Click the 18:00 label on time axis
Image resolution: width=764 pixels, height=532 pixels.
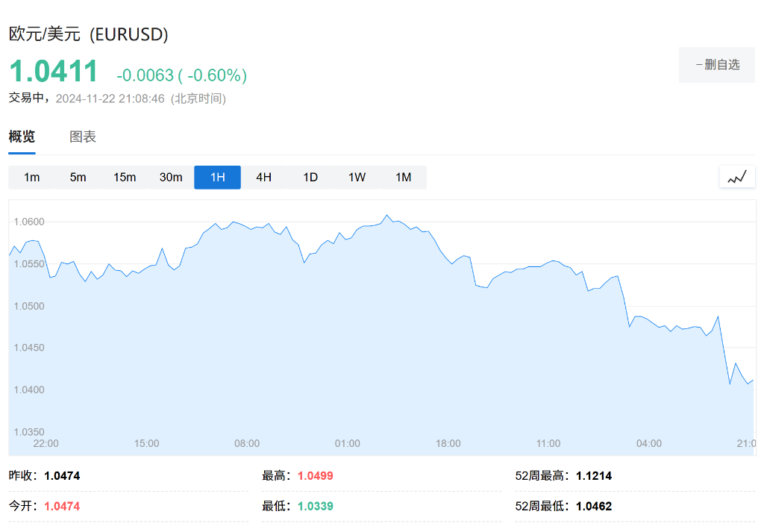(x=448, y=443)
